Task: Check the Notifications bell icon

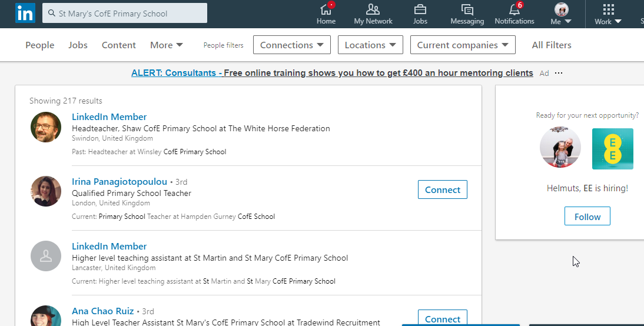Action: point(514,9)
